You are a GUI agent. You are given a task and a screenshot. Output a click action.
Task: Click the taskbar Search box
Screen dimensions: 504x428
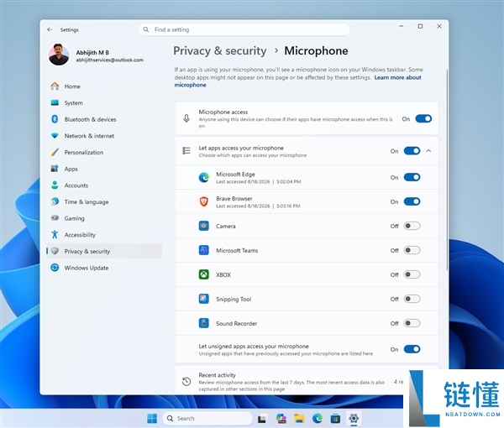(207, 419)
